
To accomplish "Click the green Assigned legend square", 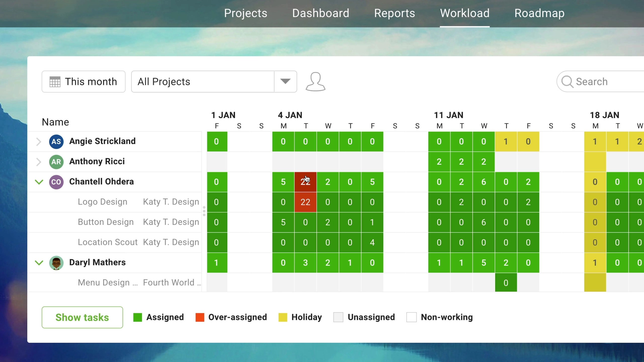I will click(x=138, y=317).
